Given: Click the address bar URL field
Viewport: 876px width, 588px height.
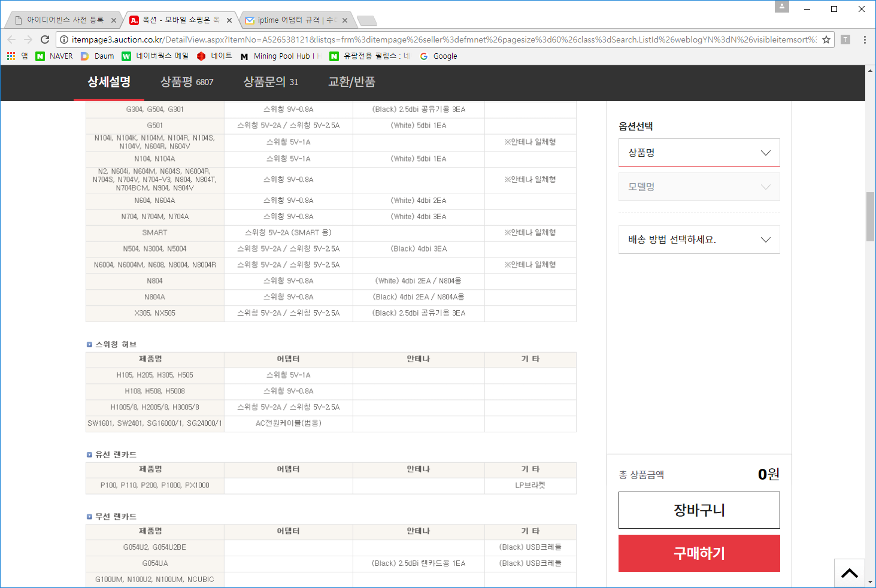Looking at the screenshot, I should pyautogui.click(x=443, y=40).
